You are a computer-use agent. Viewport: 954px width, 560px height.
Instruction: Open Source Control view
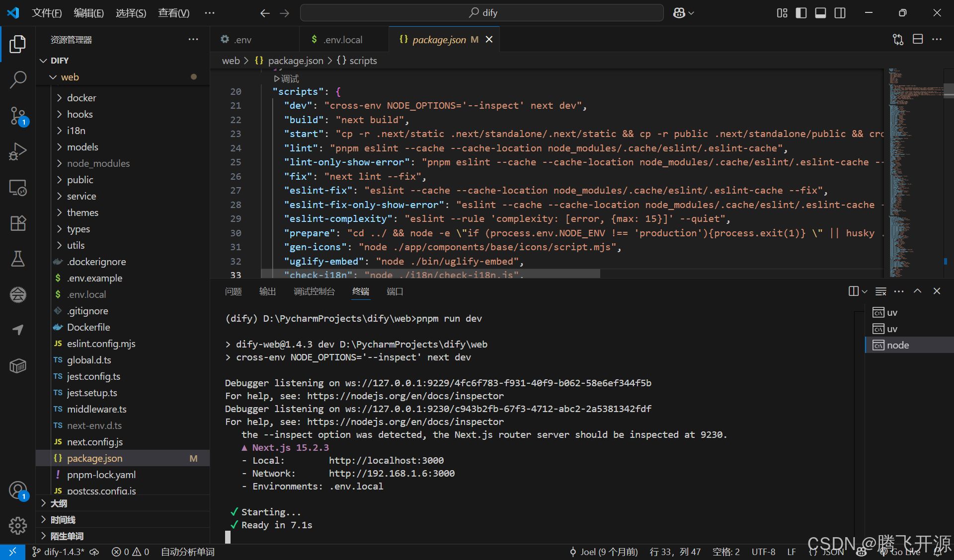click(x=18, y=115)
